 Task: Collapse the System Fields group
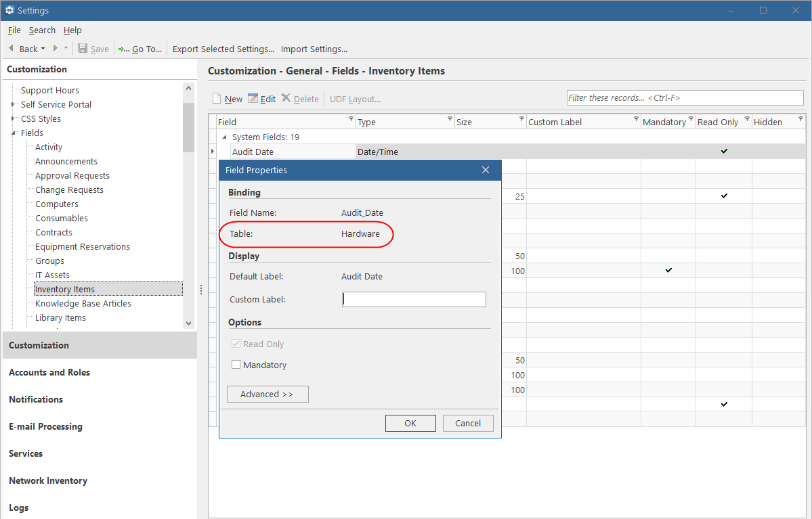click(224, 136)
